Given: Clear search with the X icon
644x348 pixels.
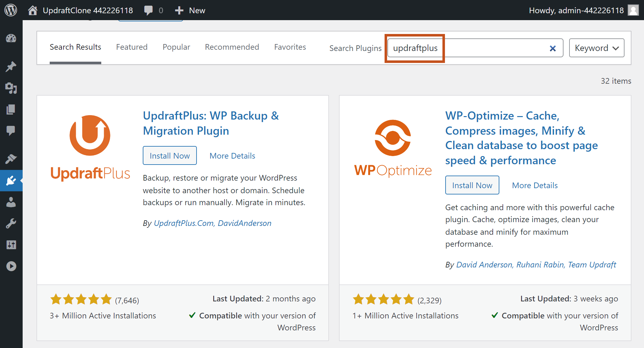Looking at the screenshot, I should (x=553, y=48).
